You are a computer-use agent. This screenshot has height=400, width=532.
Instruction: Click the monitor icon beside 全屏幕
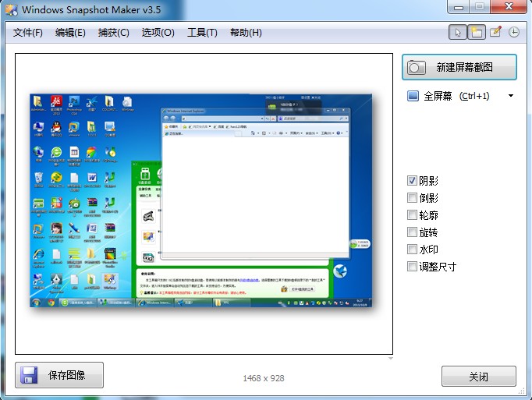coord(413,96)
